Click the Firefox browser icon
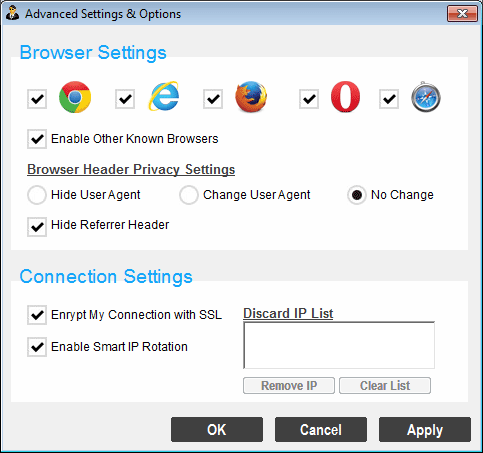 [x=251, y=97]
